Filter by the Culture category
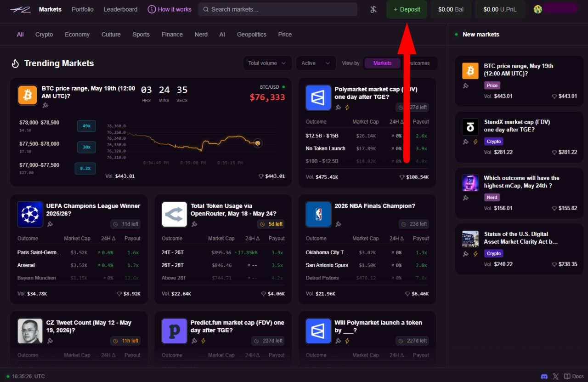 pos(111,34)
